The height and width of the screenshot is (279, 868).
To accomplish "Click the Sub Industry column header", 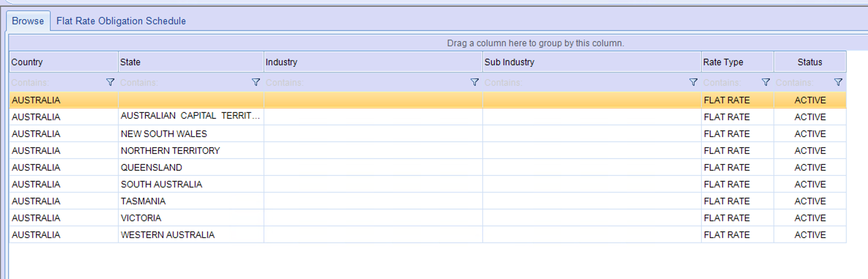I will pyautogui.click(x=591, y=62).
